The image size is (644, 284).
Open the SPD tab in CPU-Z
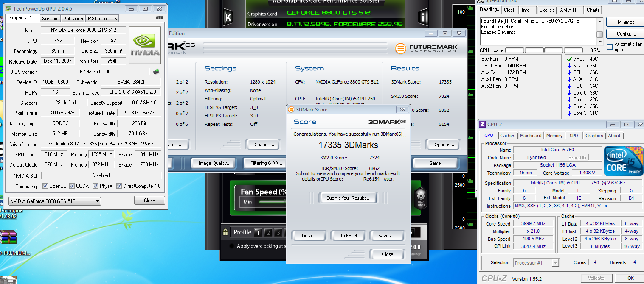(x=574, y=136)
